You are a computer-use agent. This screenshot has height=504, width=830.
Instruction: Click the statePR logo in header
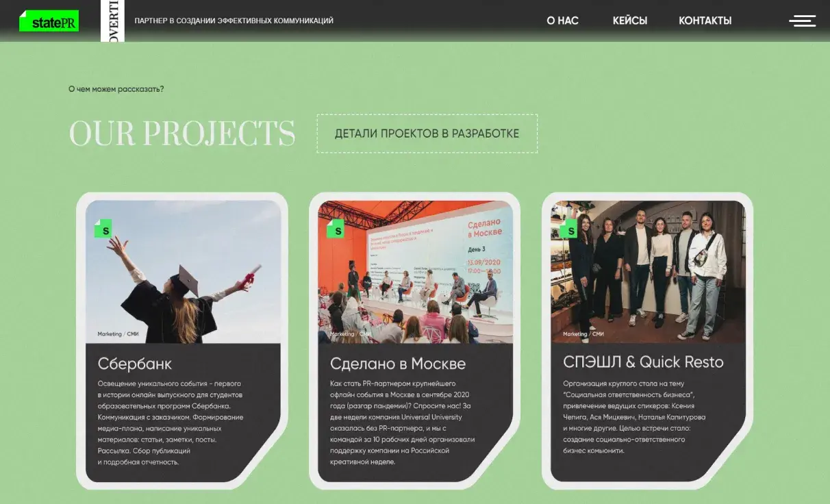tap(49, 21)
